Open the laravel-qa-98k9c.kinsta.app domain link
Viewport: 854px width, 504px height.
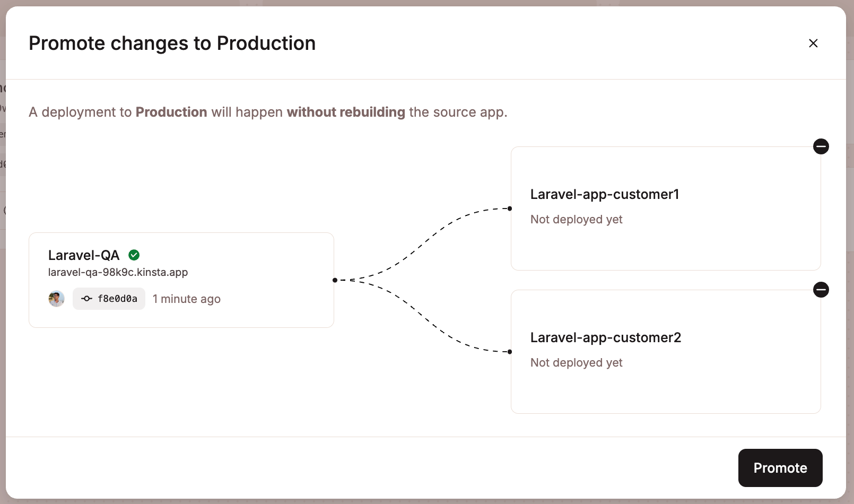(118, 272)
